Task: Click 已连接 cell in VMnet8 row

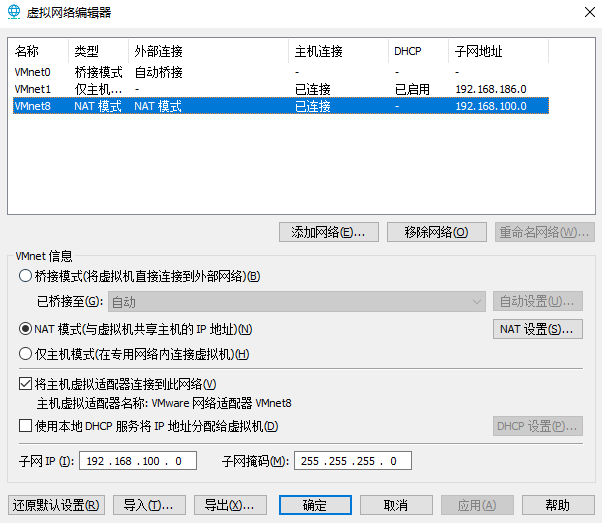Action: tap(313, 106)
